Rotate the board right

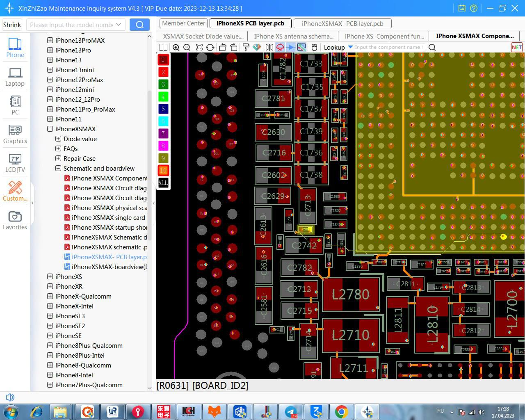(233, 47)
